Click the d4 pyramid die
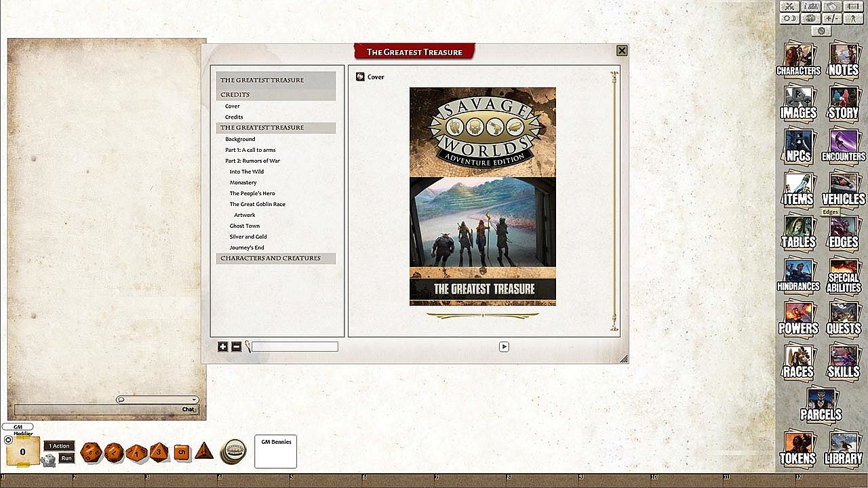This screenshot has width=868, height=488. [x=203, y=451]
